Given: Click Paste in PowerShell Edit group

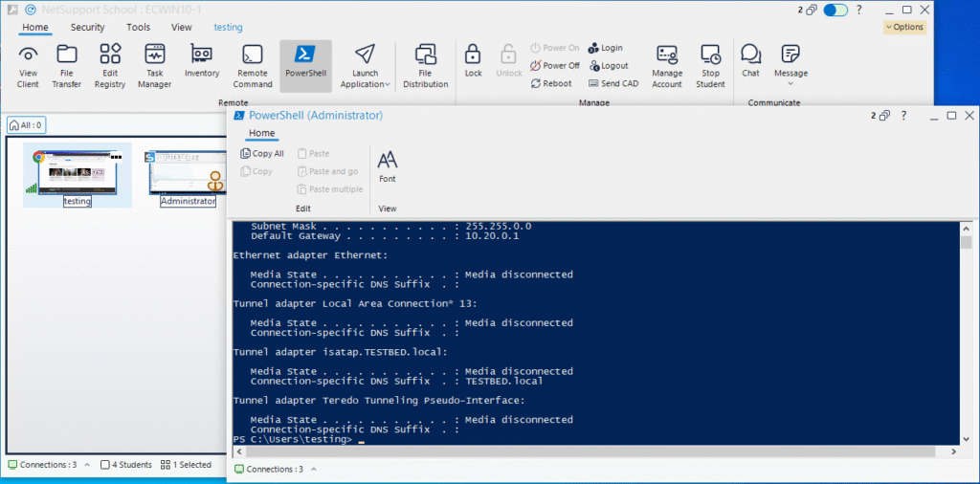Looking at the screenshot, I should (313, 154).
